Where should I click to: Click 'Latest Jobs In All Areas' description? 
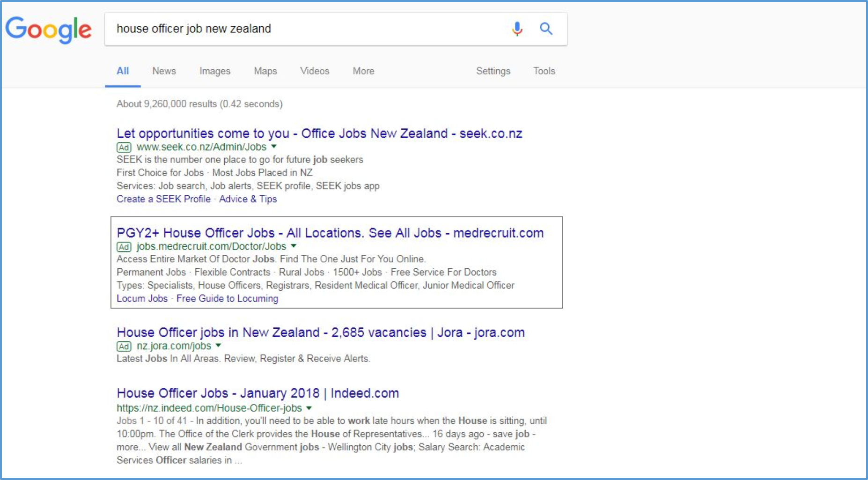(243, 359)
